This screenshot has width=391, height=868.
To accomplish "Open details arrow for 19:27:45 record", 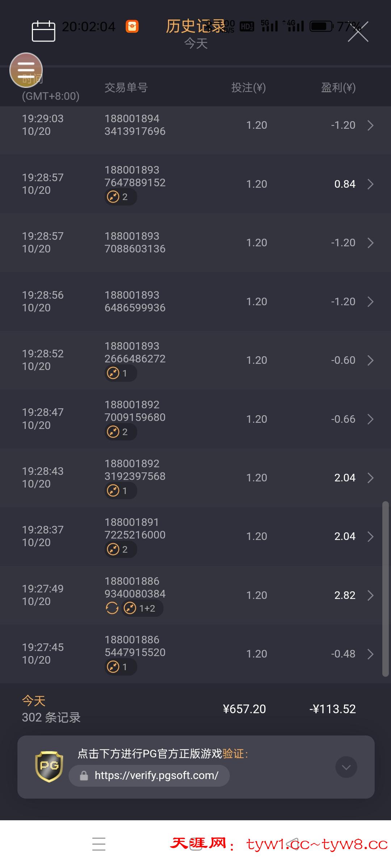I will coord(370,654).
